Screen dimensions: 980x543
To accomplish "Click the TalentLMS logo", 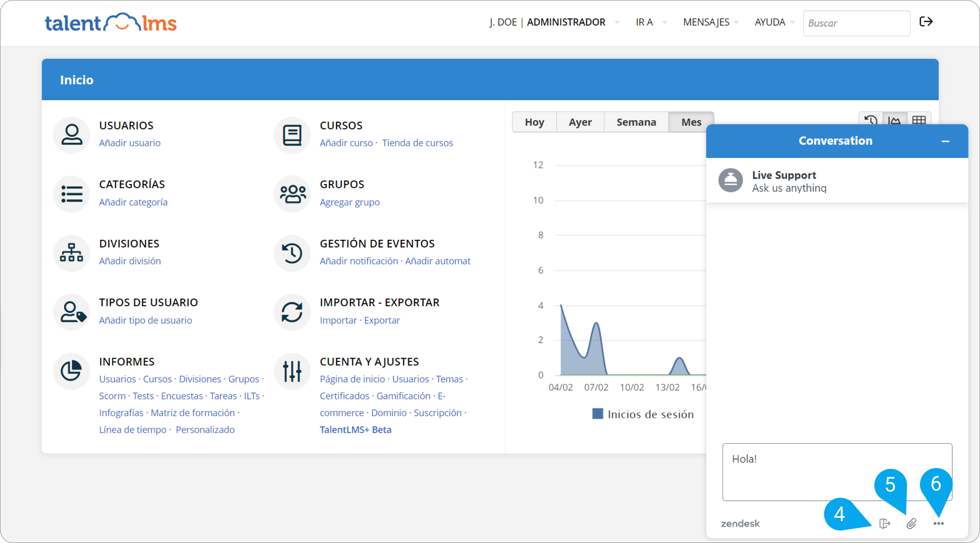I will [x=111, y=23].
